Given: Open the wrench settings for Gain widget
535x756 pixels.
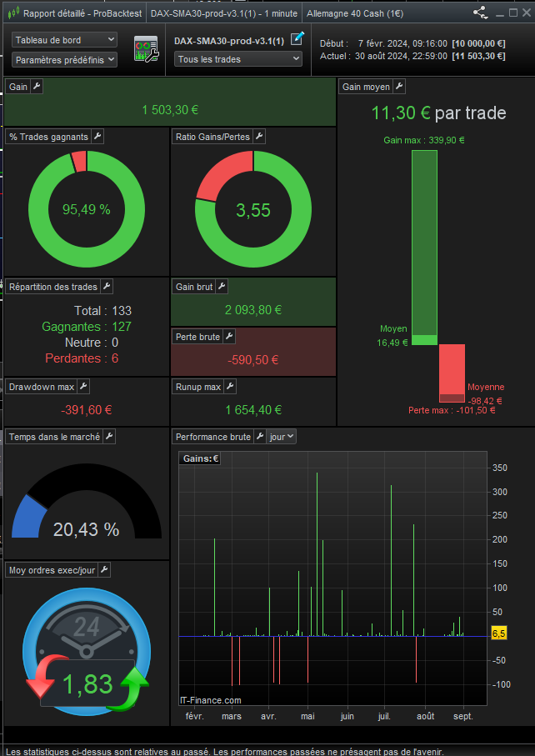Looking at the screenshot, I should pyautogui.click(x=37, y=87).
